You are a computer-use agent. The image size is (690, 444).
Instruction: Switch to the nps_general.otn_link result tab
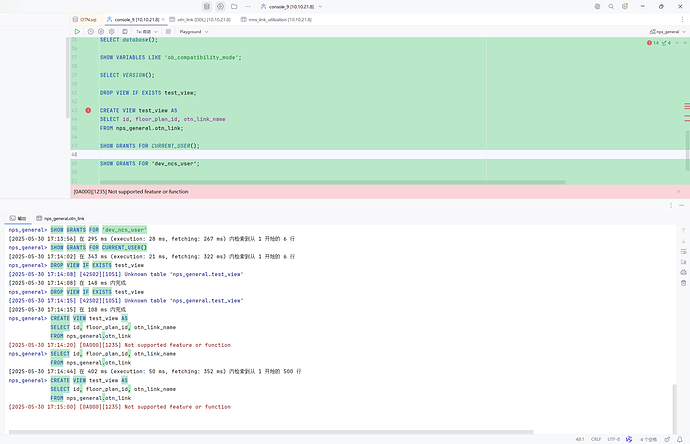tap(60, 218)
